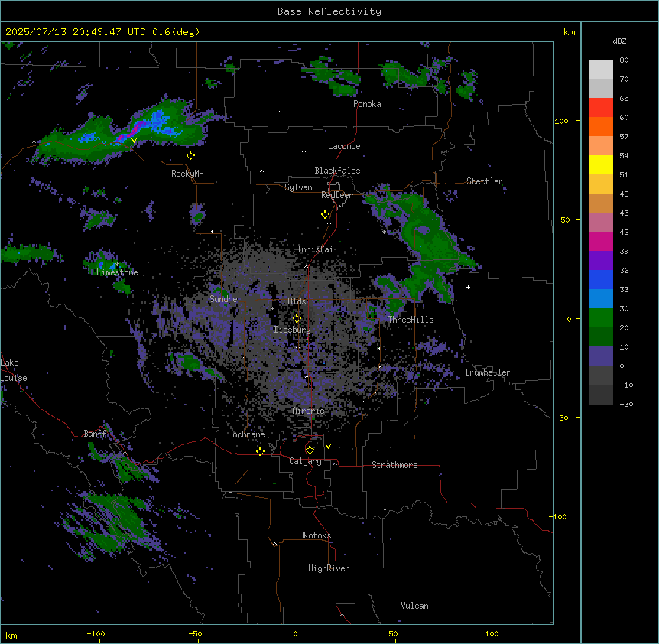Click the -50 tick on the right axis
Image resolution: width=659 pixels, height=644 pixels.
561,418
